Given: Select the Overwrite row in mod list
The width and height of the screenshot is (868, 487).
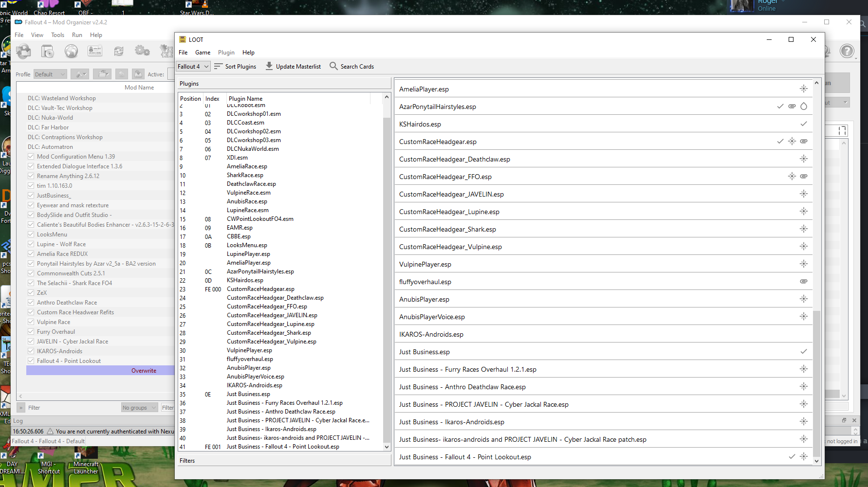Looking at the screenshot, I should coord(100,371).
